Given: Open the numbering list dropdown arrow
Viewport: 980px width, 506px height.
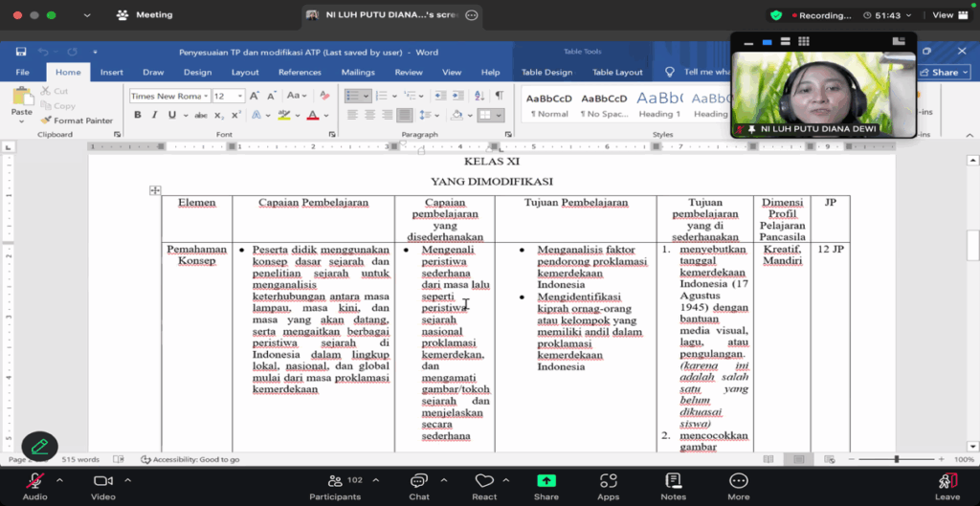Looking at the screenshot, I should 393,97.
